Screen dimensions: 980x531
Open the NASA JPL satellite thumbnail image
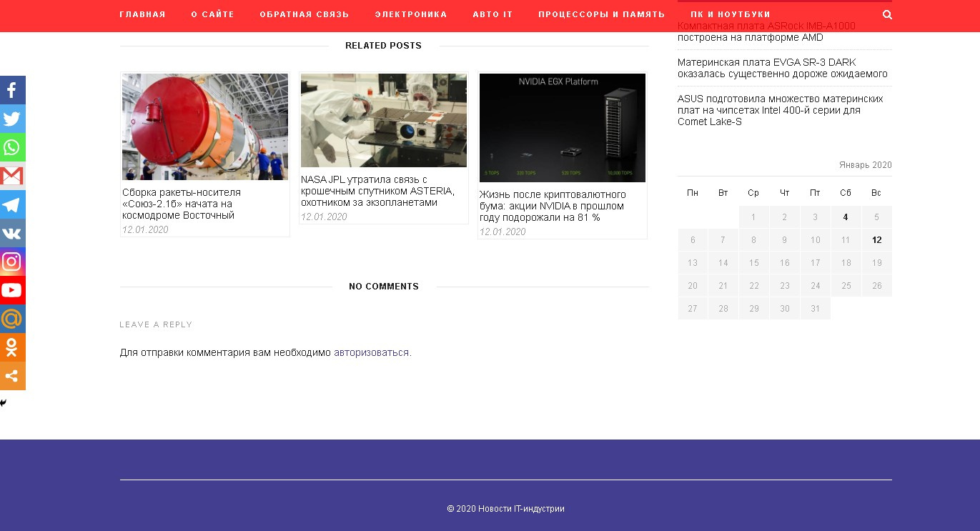[x=384, y=120]
